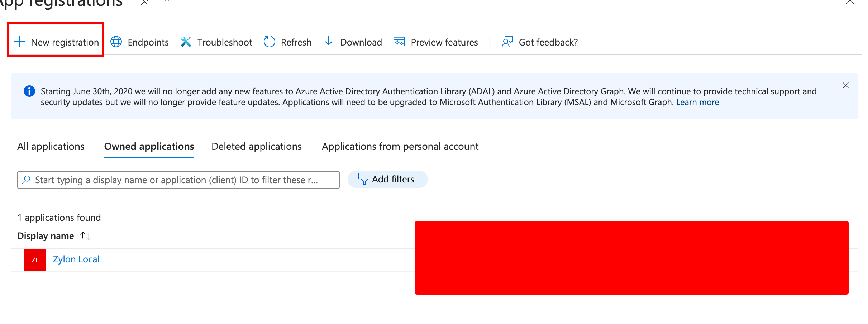Select the Download toolbar label

pos(361,42)
